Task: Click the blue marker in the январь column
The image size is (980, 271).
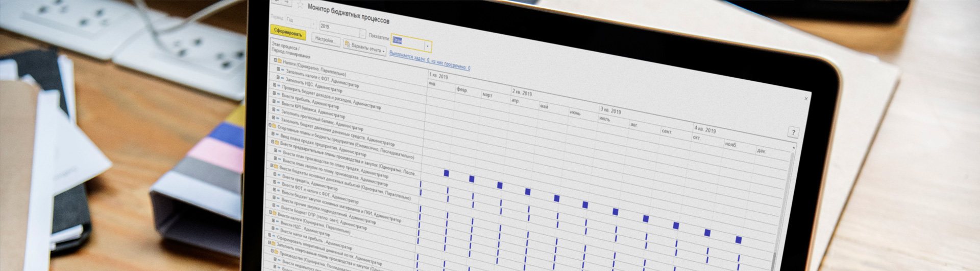Action: pyautogui.click(x=446, y=173)
